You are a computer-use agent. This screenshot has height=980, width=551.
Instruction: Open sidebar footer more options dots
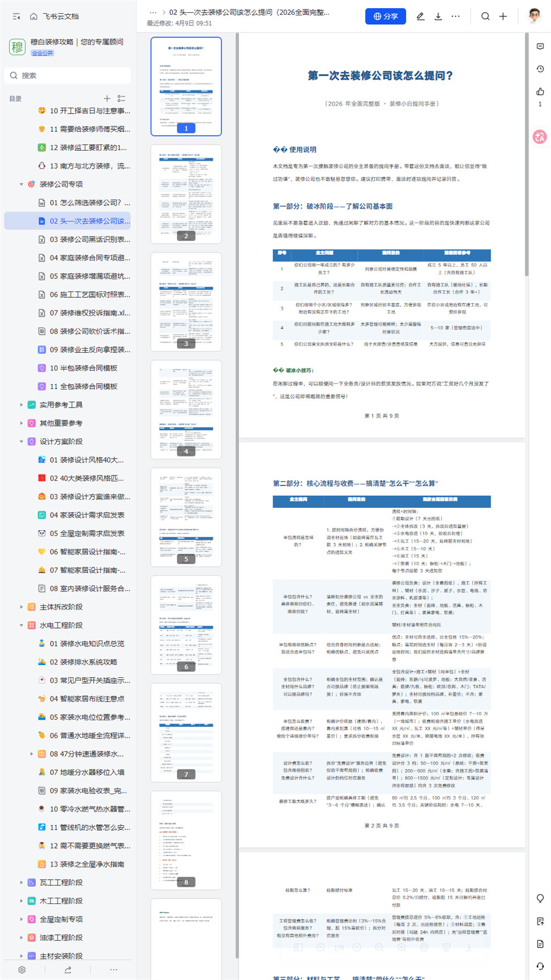(x=114, y=970)
